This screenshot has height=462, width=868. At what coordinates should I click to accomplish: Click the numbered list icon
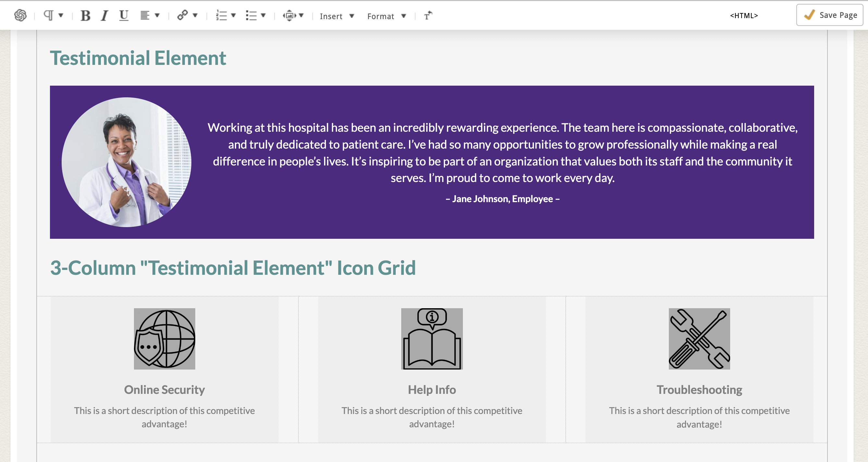pos(222,16)
